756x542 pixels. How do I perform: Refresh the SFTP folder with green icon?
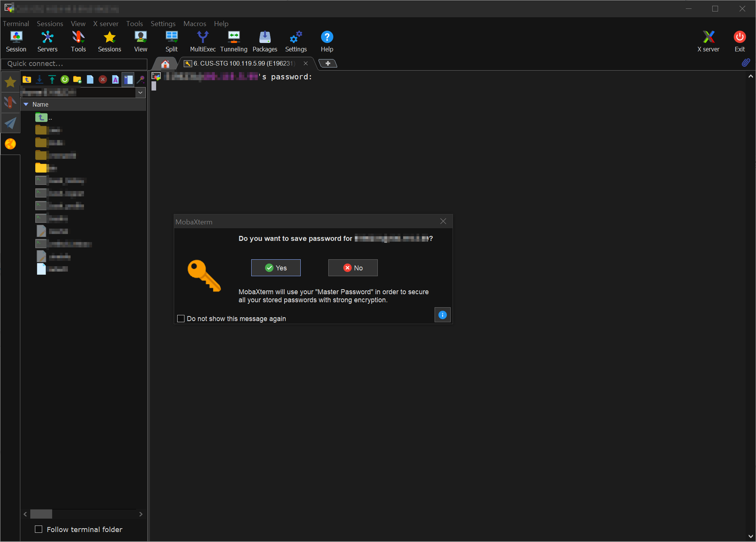(x=65, y=79)
